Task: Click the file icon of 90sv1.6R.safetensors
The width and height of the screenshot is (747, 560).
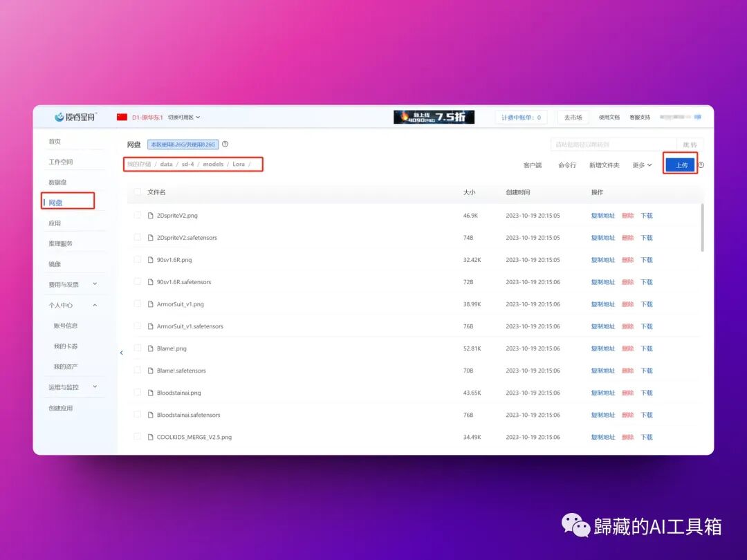Action: coord(151,282)
